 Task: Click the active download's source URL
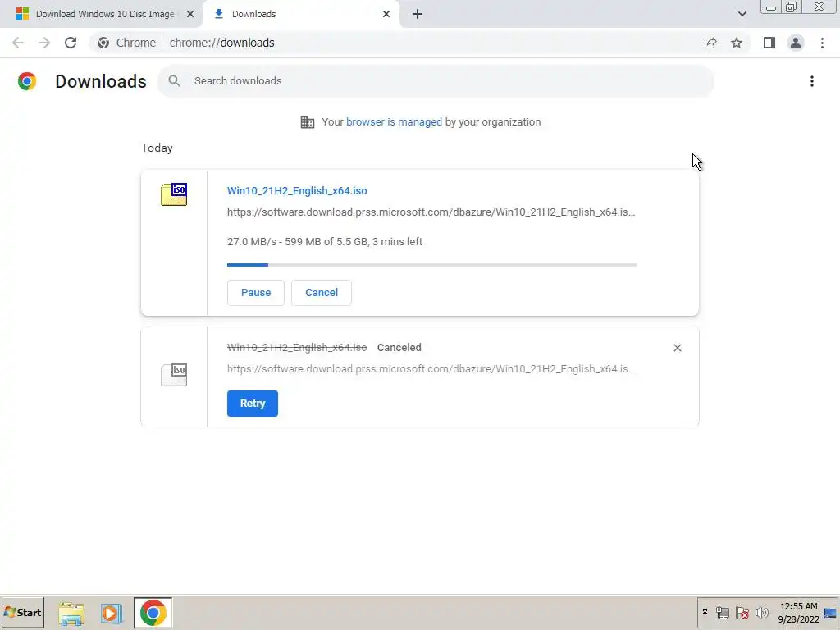pos(431,212)
